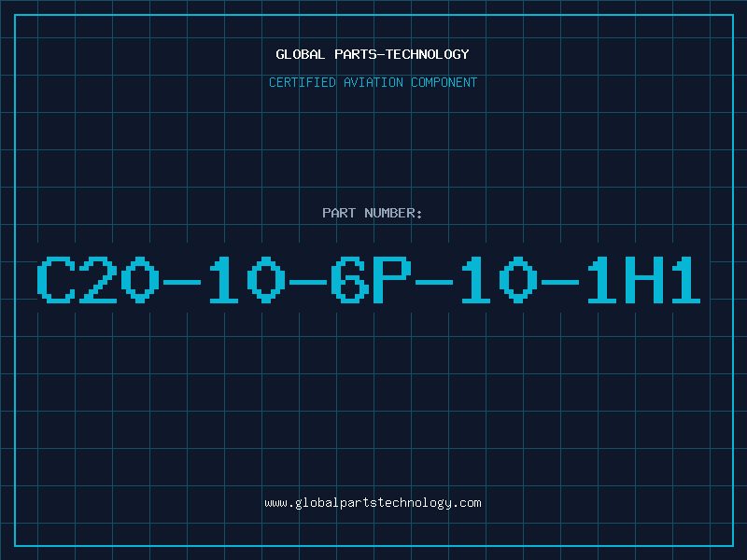The width and height of the screenshot is (747, 560).
Task: Click the PART NUMBER: label
Action: pyautogui.click(x=373, y=213)
